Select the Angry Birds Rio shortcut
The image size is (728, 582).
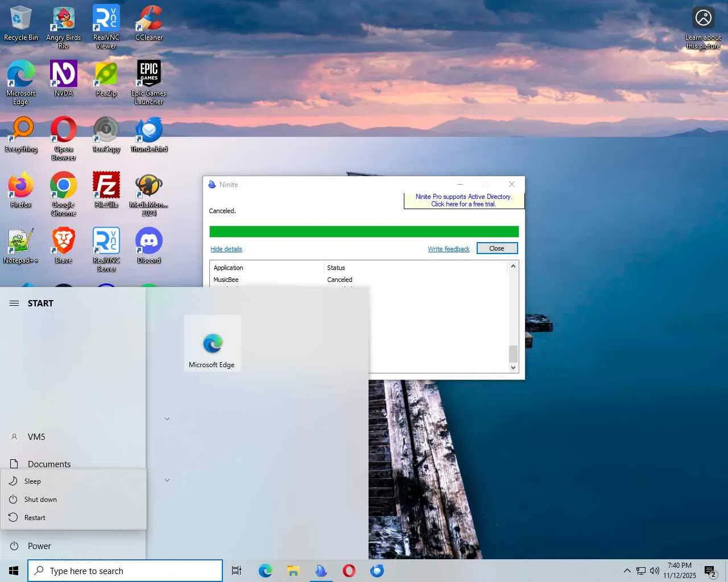(x=64, y=28)
